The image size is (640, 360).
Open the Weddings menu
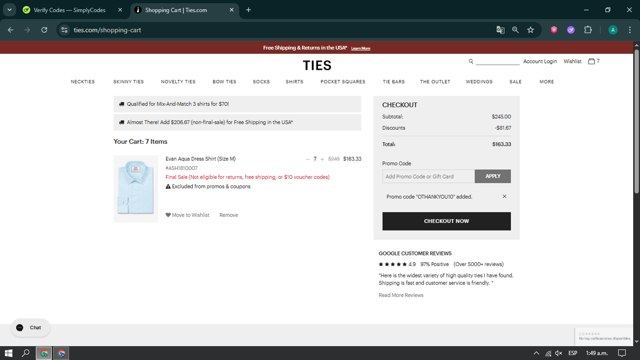pos(479,82)
